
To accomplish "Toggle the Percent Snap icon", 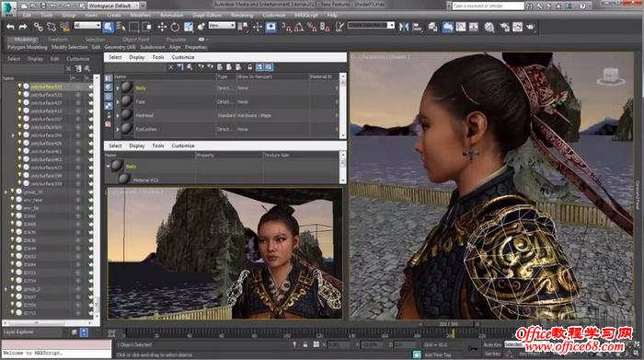I will pos(312,27).
